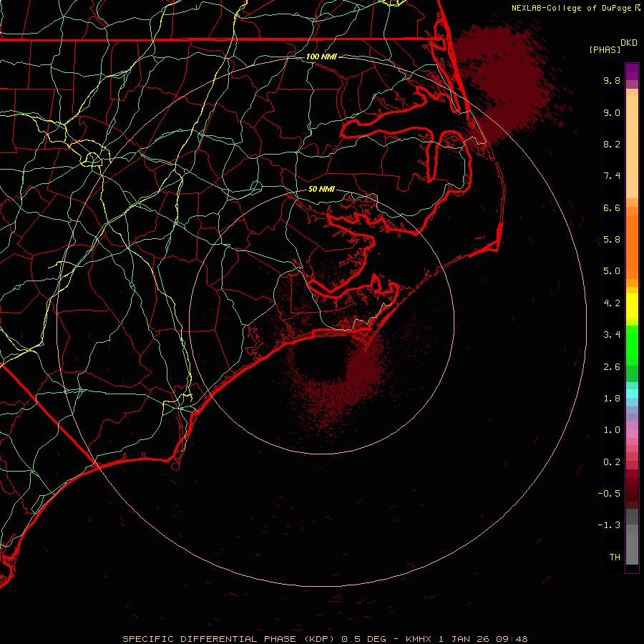The height and width of the screenshot is (644, 644).
Task: Click the 3.4 scale value
Action: pyautogui.click(x=612, y=335)
